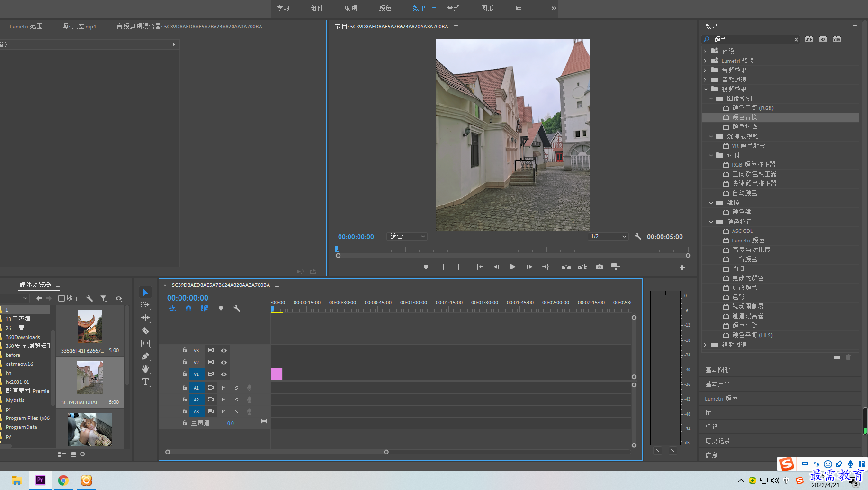
Task: Open the 1/2 playback resolution dropdown
Action: (608, 236)
